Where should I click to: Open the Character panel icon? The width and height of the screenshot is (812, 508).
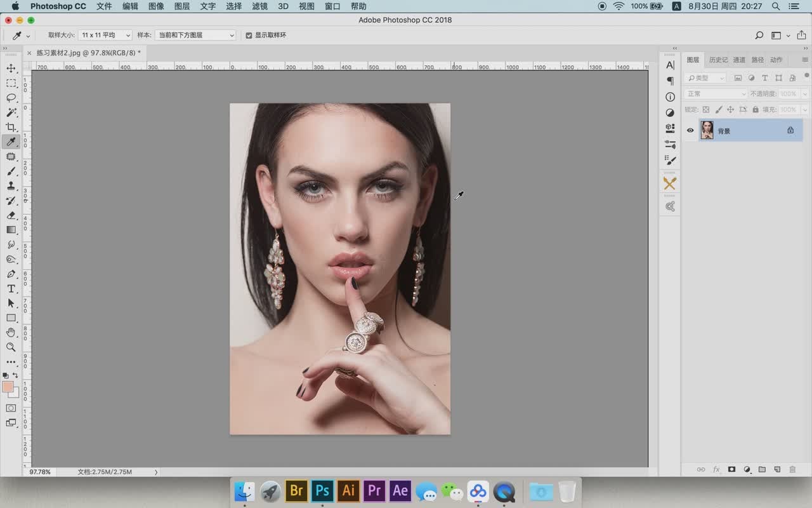point(670,65)
